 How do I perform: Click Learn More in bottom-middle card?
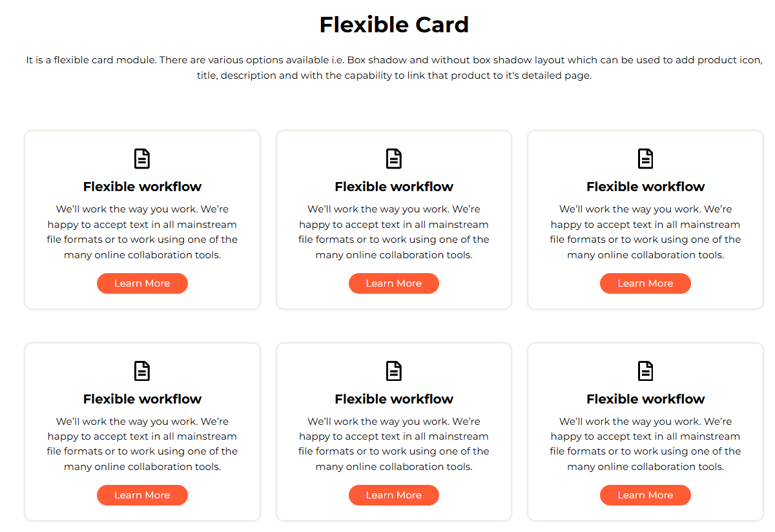point(394,495)
